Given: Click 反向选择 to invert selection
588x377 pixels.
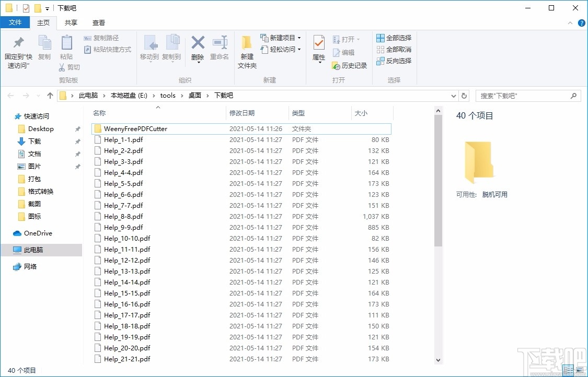Looking at the screenshot, I should click(x=394, y=60).
